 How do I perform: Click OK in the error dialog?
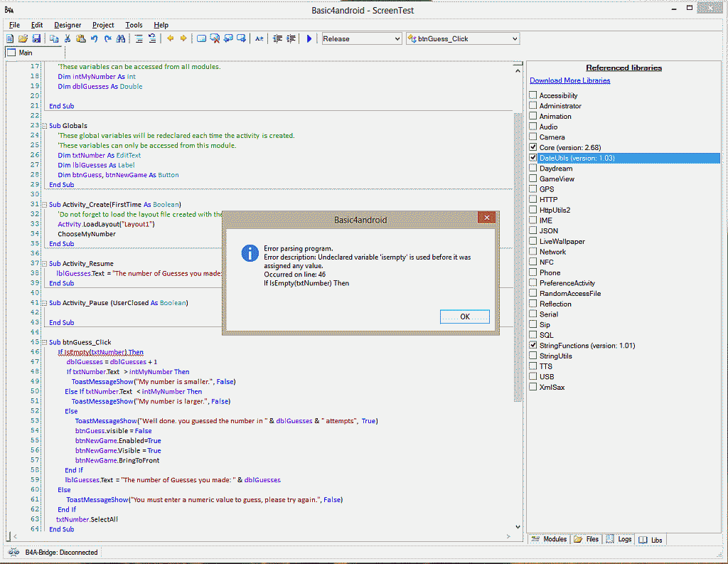464,316
